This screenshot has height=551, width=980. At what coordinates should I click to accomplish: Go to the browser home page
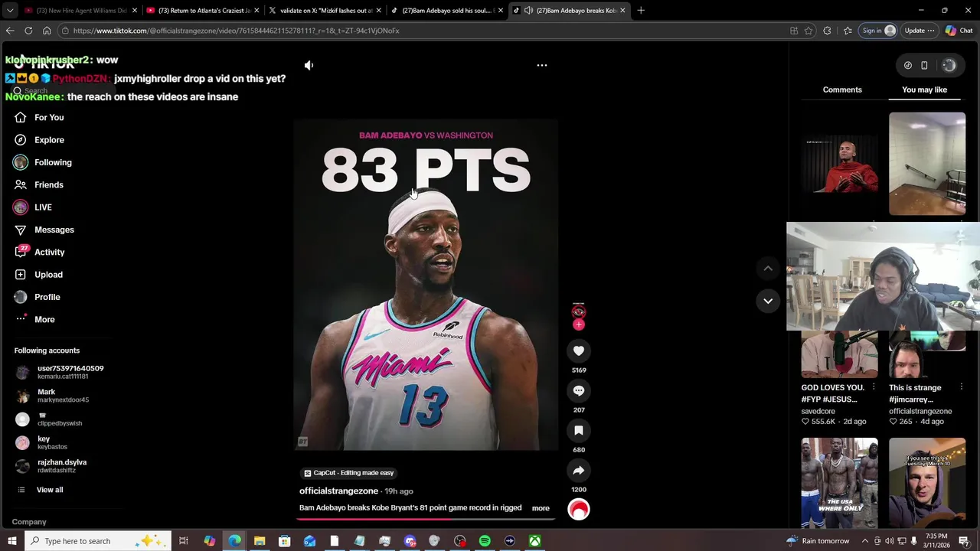coord(47,31)
